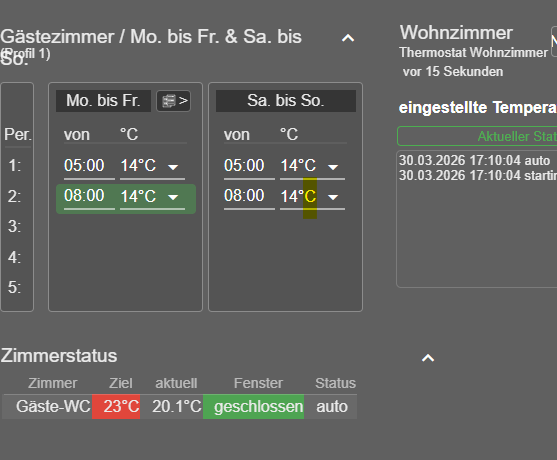Click the aktuell column header
The width and height of the screenshot is (557, 460).
pos(176,383)
